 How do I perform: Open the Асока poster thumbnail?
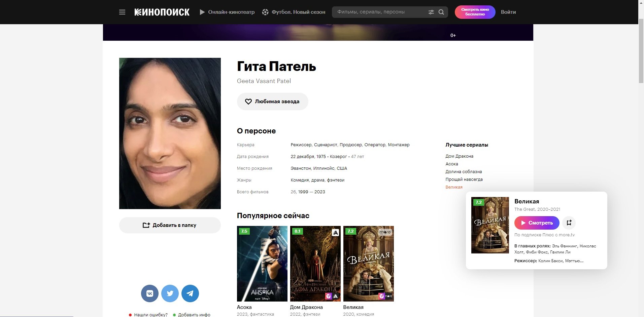(x=262, y=264)
